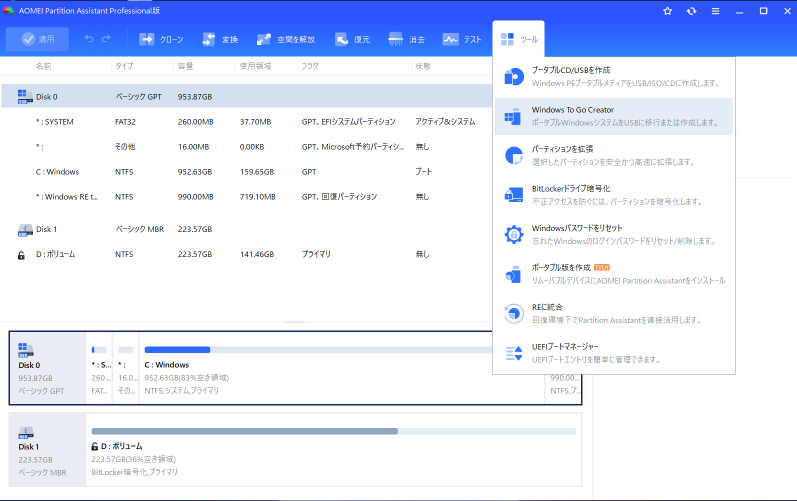Select the D: ボリューム partition row
Screen dimensions: 797x501
247,254
